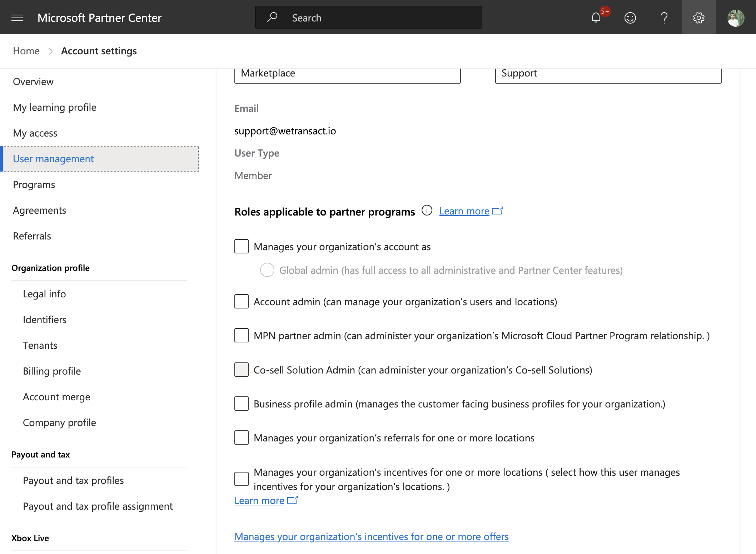Click the Microsoft Partner Center title
This screenshot has width=756, height=554.
point(99,18)
